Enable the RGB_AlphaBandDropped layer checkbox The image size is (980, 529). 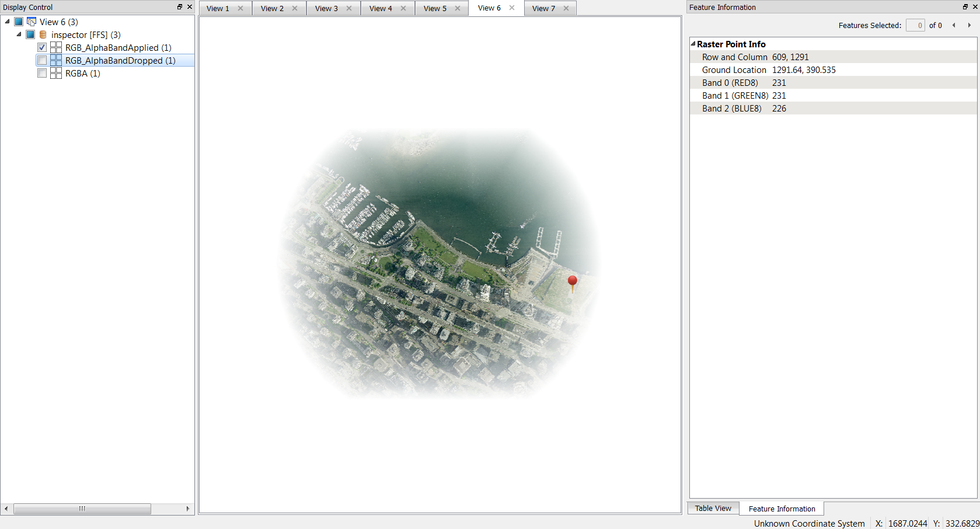click(x=42, y=60)
